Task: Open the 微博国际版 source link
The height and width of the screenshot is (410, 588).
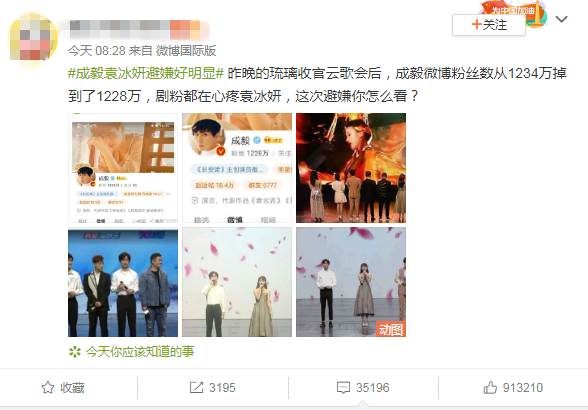Action: [186, 51]
